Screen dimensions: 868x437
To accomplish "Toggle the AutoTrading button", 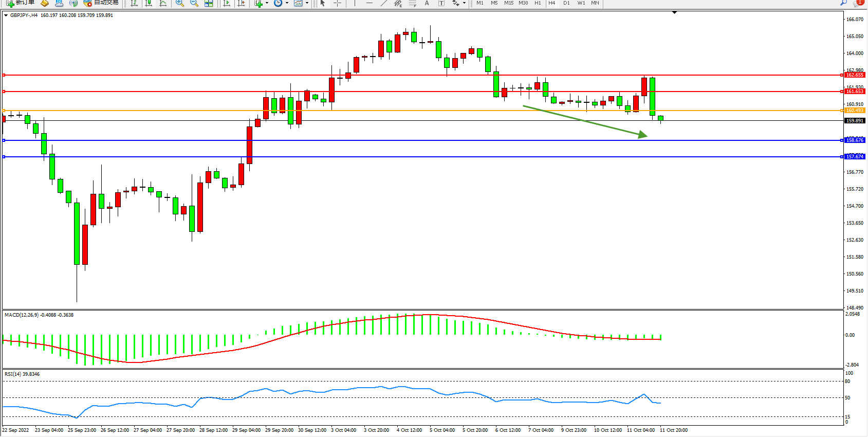I will coord(101,3).
